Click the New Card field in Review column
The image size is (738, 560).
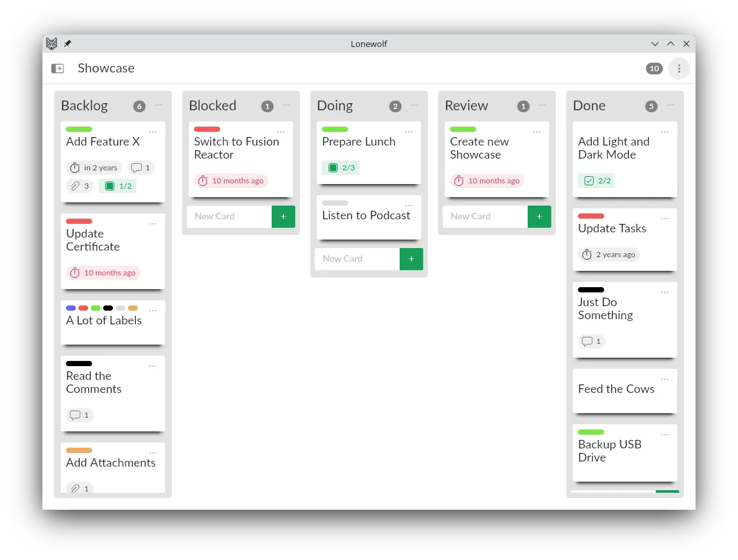coord(485,217)
